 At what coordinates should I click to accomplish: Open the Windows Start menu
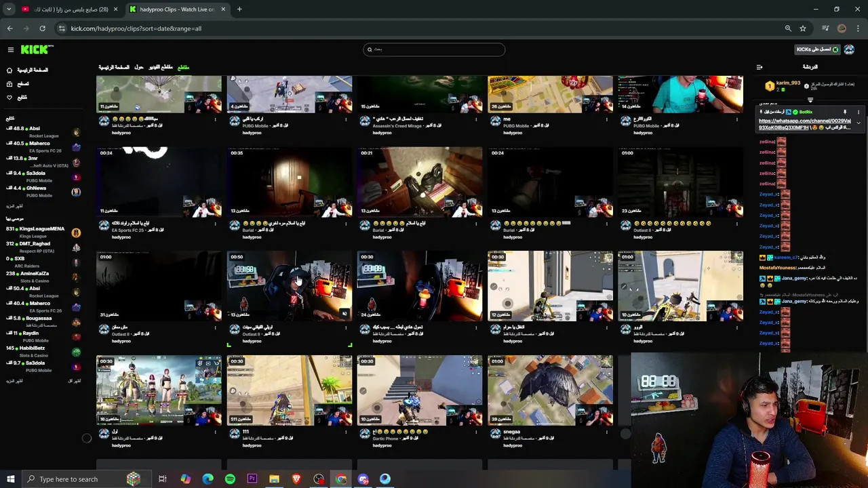click(10, 479)
